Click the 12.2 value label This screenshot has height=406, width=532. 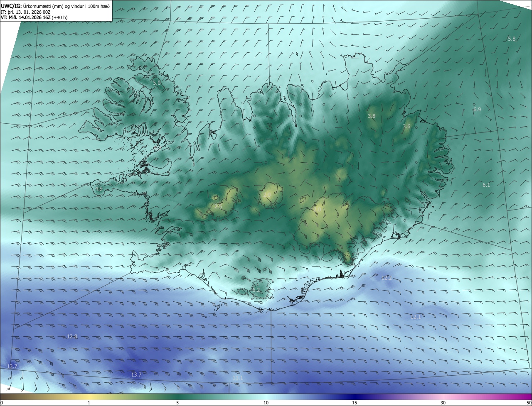click(387, 278)
